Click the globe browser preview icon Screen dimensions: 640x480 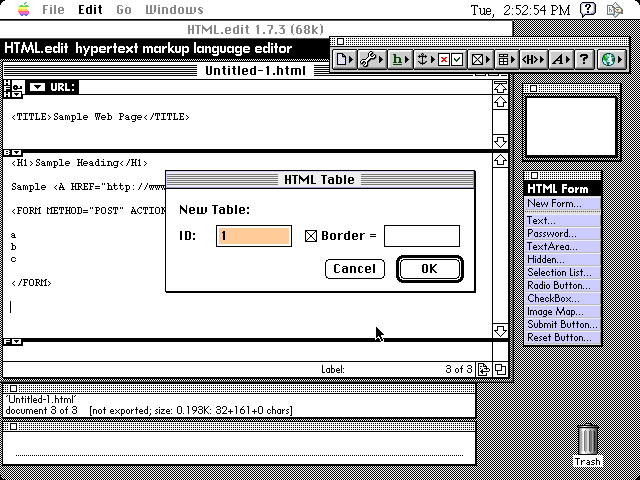coord(611,60)
